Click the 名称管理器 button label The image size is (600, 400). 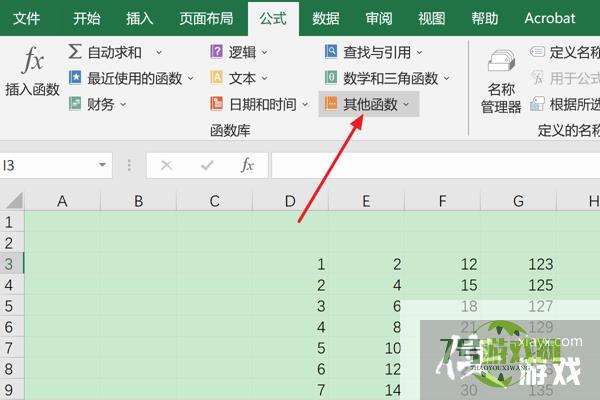(x=501, y=98)
